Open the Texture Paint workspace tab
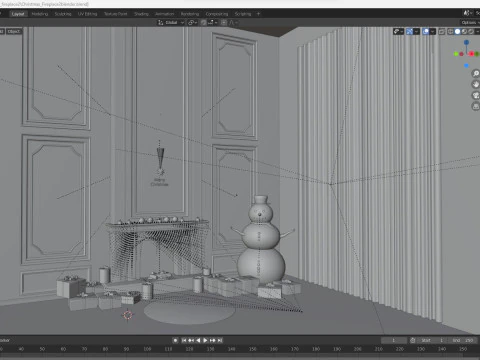Viewport: 480px width, 360px height. [116, 14]
